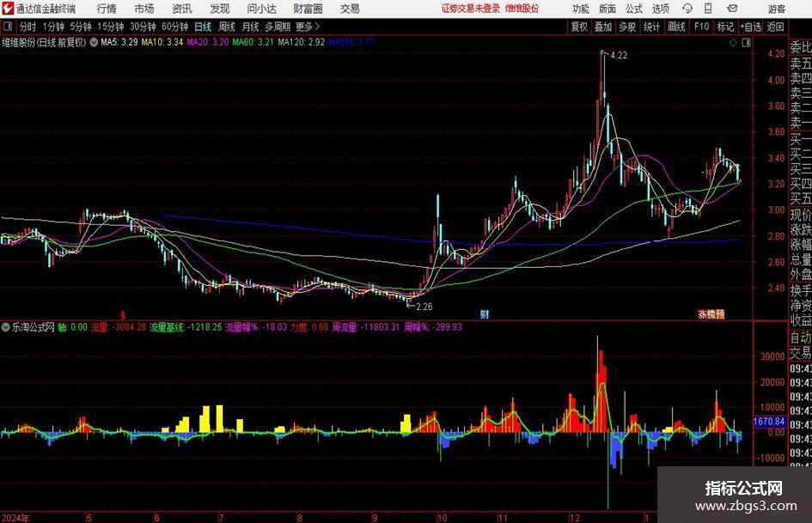Screen dimensions: 812x523
Task: Switch to the 分时 period tab
Action: click(x=28, y=27)
